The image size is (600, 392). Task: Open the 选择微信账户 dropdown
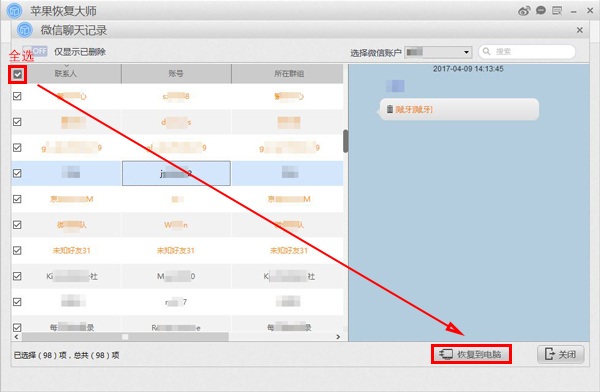coord(438,52)
